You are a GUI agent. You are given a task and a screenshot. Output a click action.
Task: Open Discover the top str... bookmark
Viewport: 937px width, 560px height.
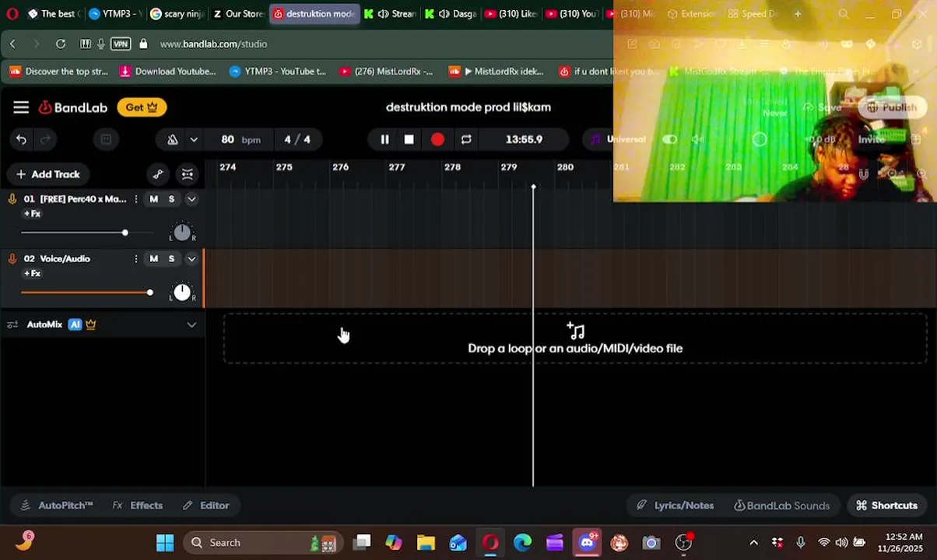59,72
